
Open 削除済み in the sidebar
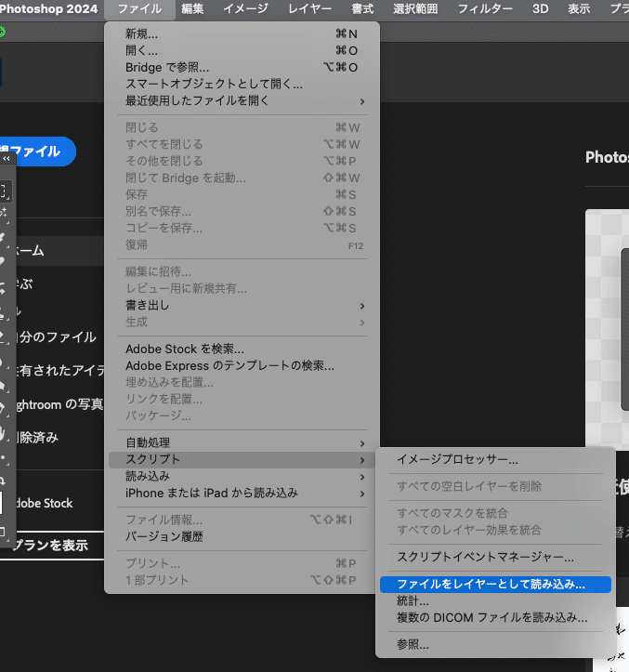37,438
